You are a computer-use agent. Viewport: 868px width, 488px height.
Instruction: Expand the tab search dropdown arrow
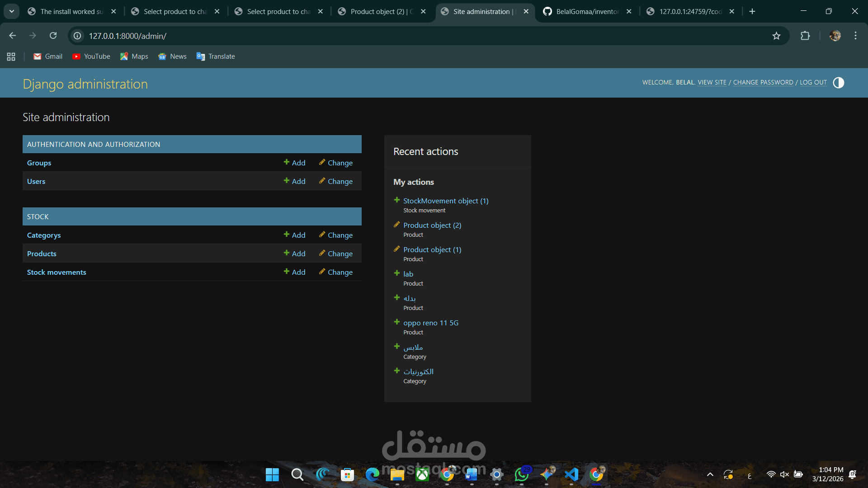(x=11, y=11)
